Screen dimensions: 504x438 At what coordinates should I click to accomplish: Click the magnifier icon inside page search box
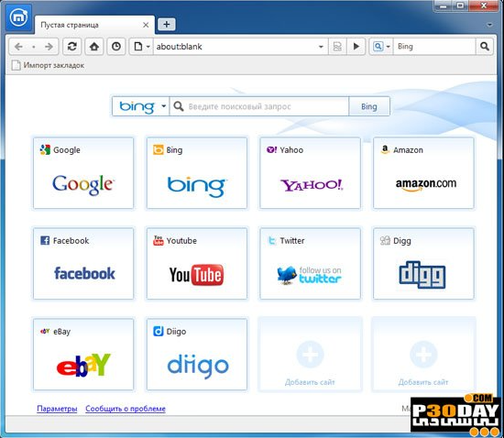[x=179, y=106]
